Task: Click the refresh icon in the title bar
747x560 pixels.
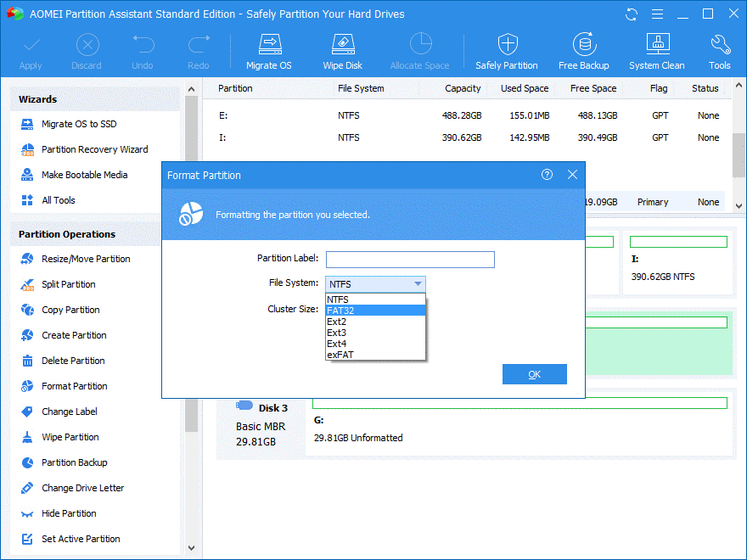Action: (631, 14)
